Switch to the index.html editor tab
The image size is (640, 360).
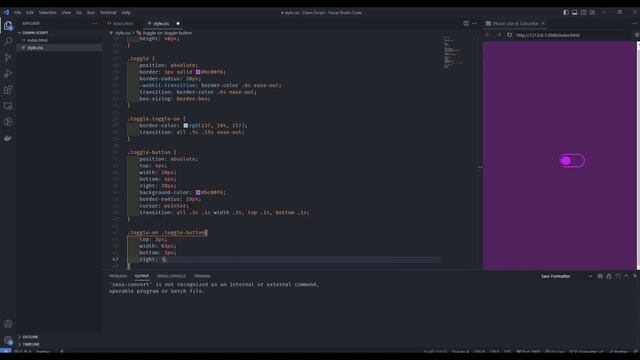pyautogui.click(x=121, y=23)
